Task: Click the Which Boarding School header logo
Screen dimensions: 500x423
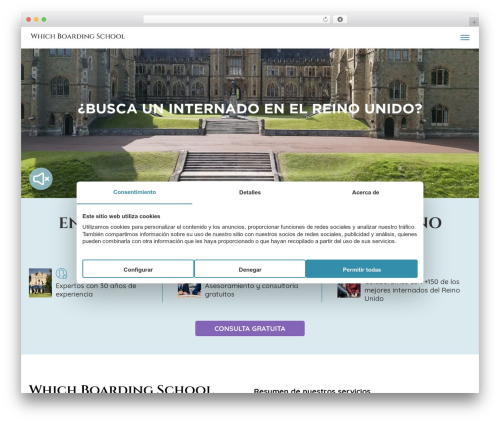Action: (x=78, y=36)
